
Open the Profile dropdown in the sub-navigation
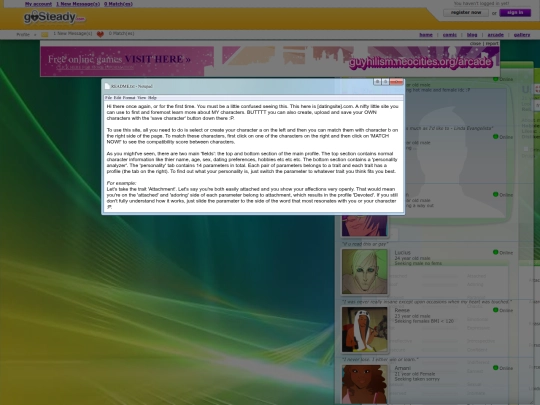[x=26, y=34]
